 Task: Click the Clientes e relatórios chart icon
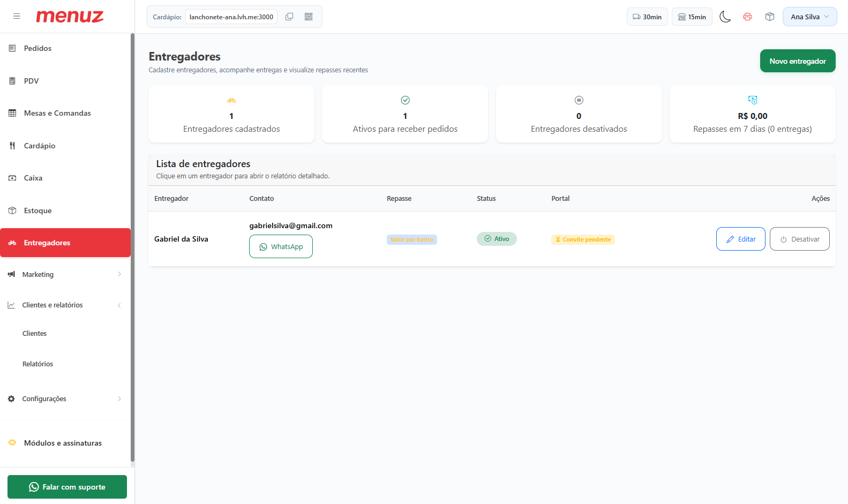click(x=11, y=305)
